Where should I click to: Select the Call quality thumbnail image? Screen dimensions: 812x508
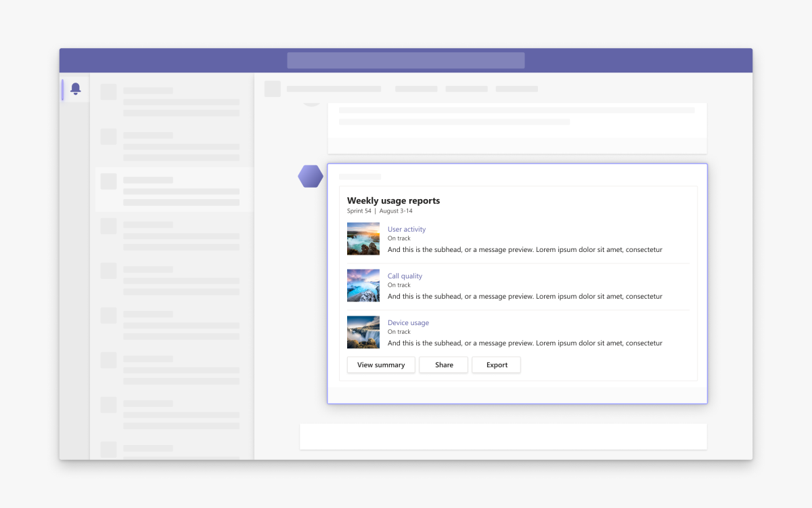[x=363, y=286]
